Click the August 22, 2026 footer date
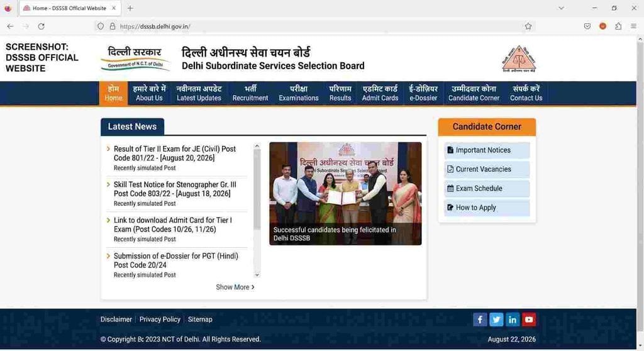This screenshot has width=644, height=351. point(512,339)
